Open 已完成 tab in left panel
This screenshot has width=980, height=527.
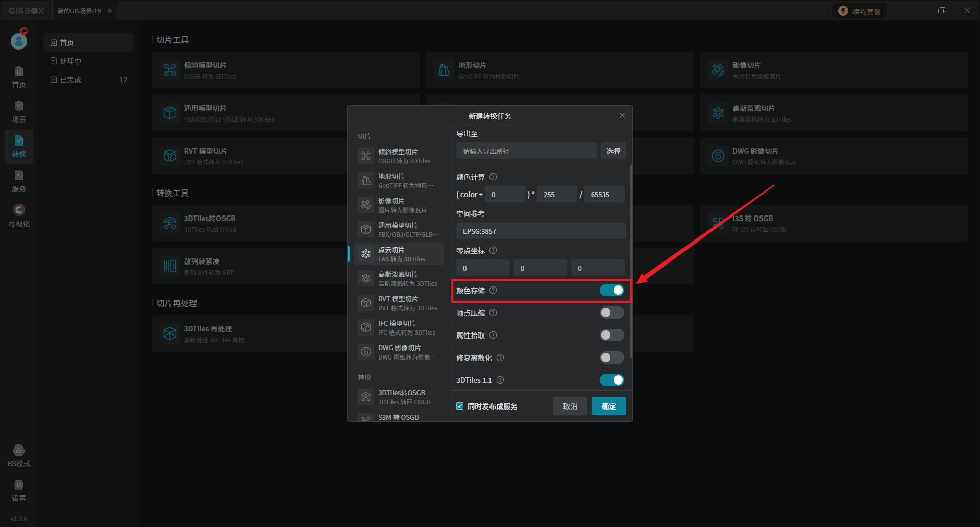70,80
